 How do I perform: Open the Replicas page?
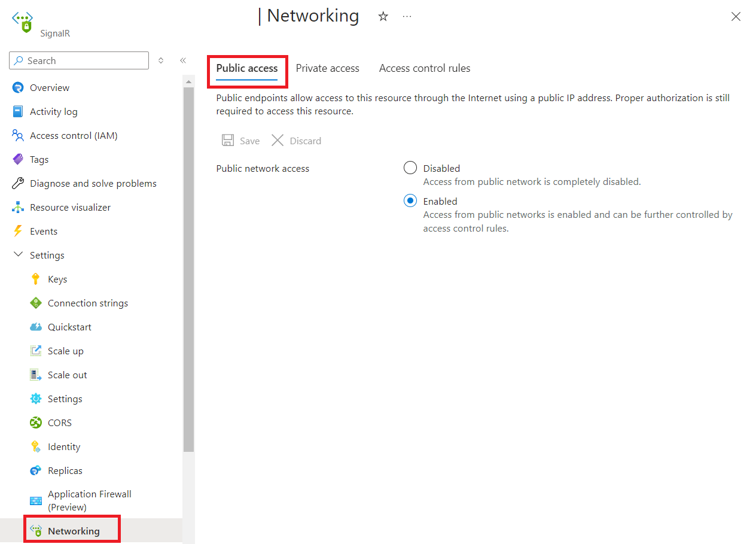65,470
